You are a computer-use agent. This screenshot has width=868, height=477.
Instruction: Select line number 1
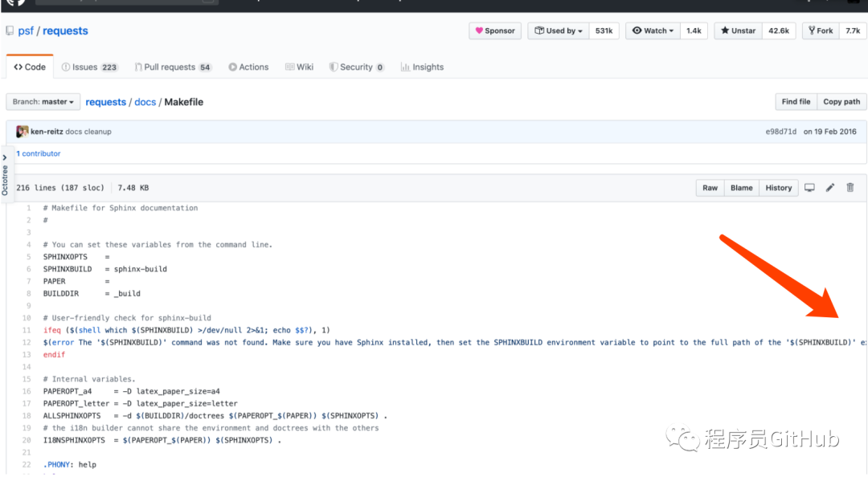point(29,208)
